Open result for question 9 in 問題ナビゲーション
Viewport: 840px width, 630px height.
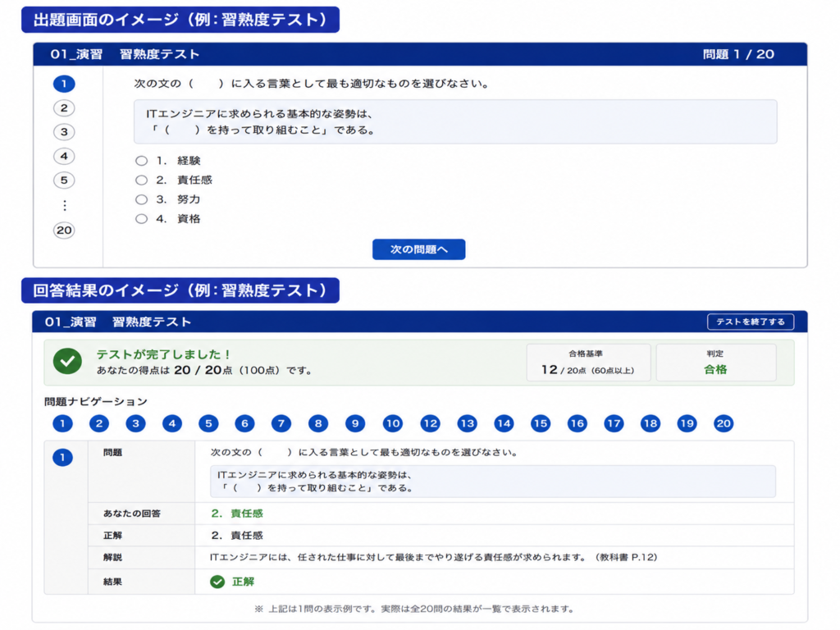pyautogui.click(x=355, y=424)
